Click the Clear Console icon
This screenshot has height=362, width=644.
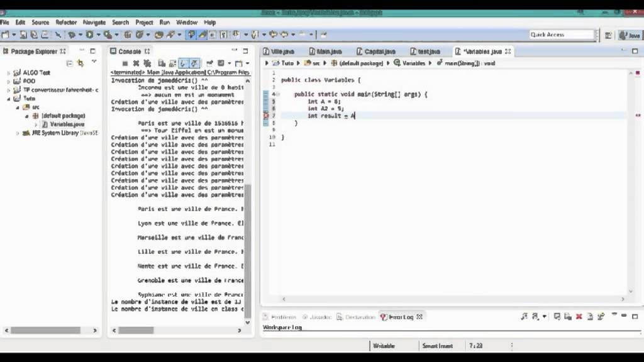pos(162,63)
